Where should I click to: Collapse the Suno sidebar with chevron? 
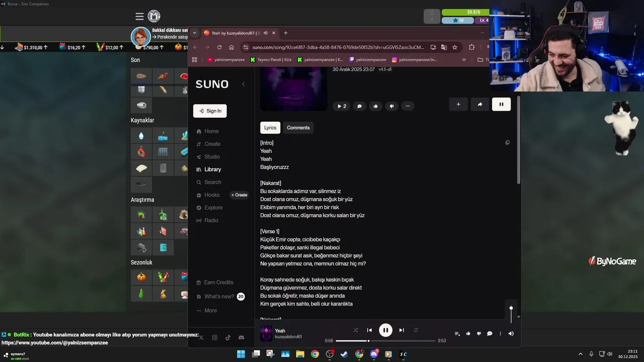click(244, 84)
